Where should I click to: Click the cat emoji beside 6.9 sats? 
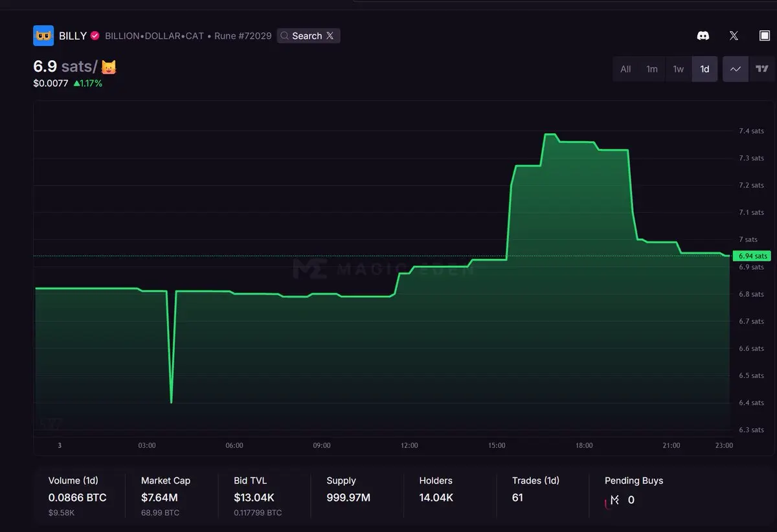(109, 67)
